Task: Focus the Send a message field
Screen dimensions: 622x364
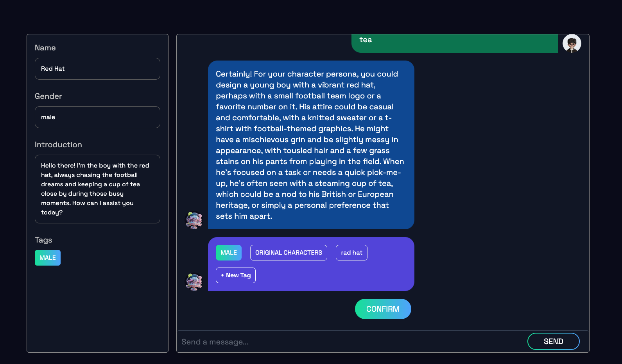Action: [x=350, y=342]
